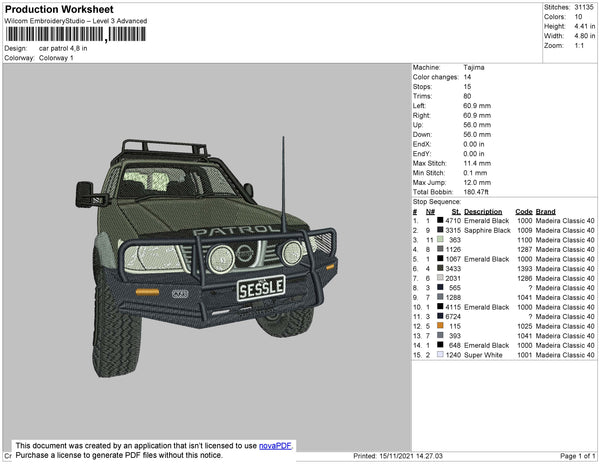Screen dimensions: 600x464
Task: Click the orange swatch for stop 12
Action: click(x=440, y=326)
